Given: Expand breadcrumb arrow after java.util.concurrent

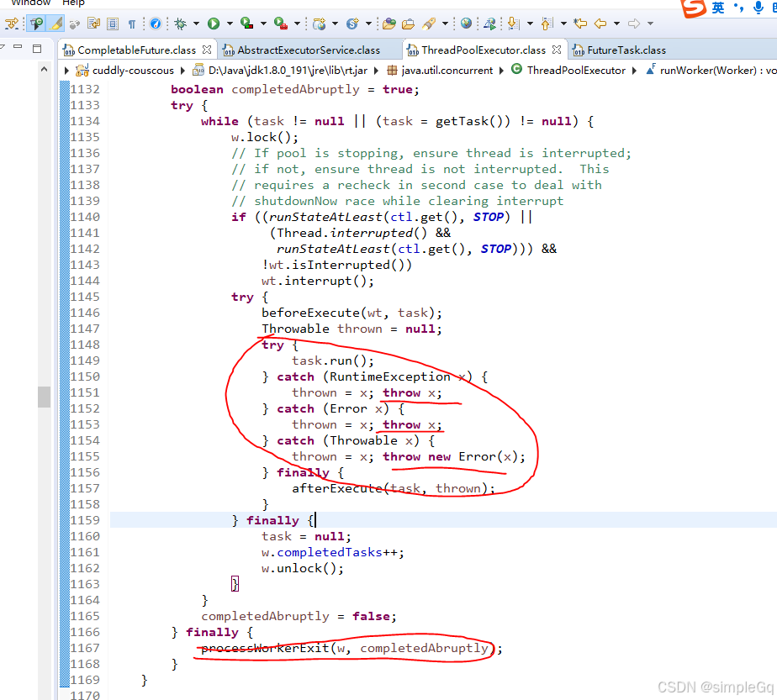Looking at the screenshot, I should tap(501, 71).
